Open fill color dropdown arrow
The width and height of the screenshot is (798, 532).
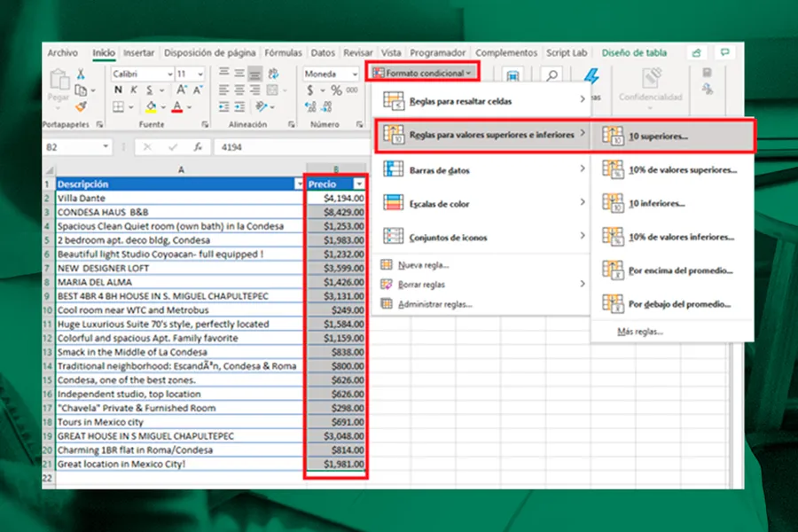tap(163, 107)
